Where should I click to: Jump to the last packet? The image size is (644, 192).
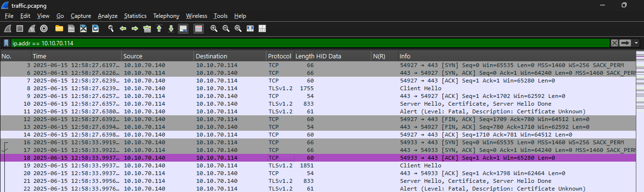(x=171, y=29)
